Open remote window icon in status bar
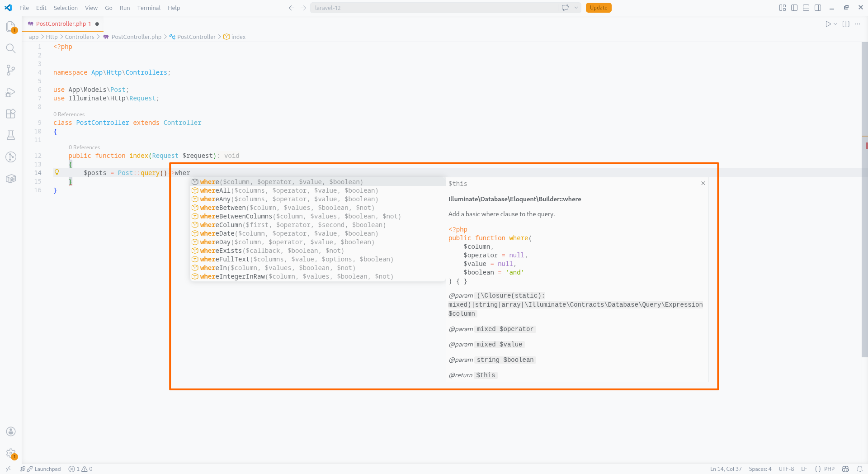 8,469
